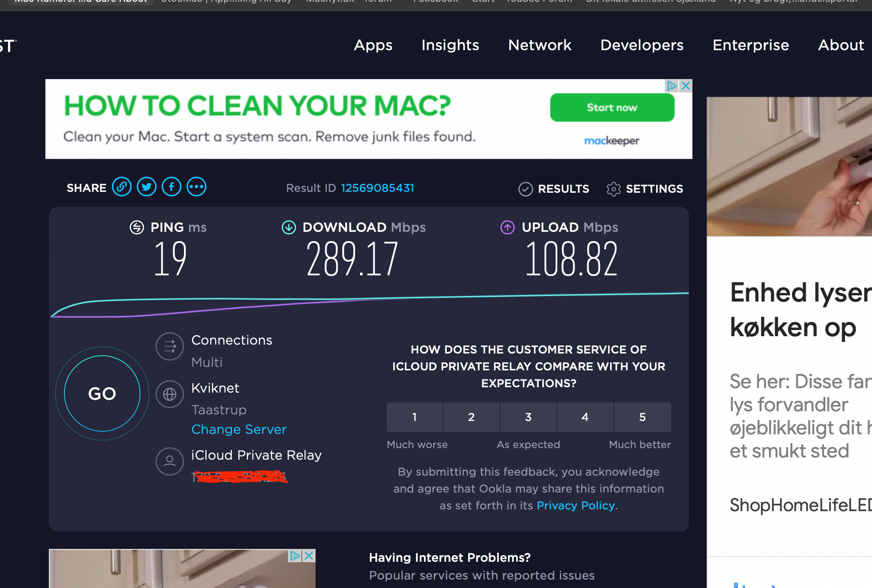The width and height of the screenshot is (872, 588).
Task: Click the Multi connections option
Action: (207, 362)
